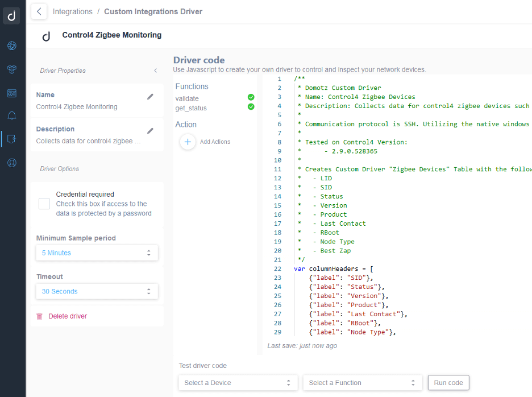Click the 'Control4 Zigbee Monitoring' name value
Viewport: 532px width, 397px height.
(x=77, y=106)
